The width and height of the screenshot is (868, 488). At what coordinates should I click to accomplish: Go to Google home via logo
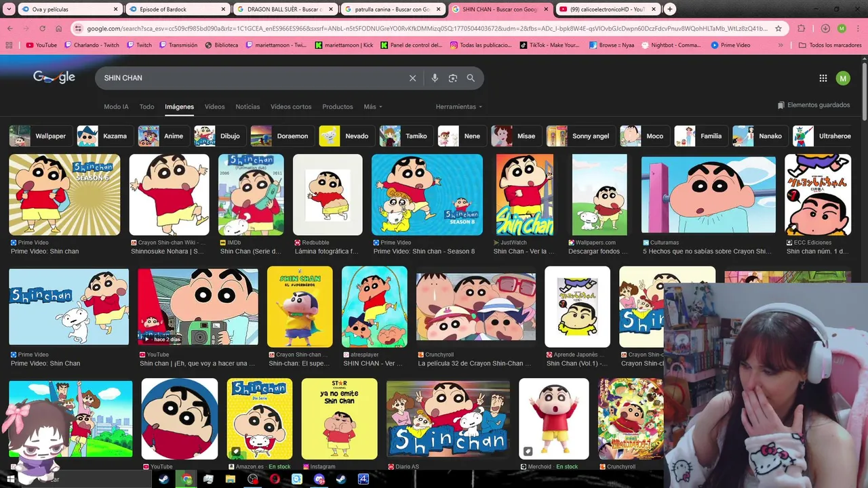pyautogui.click(x=54, y=77)
